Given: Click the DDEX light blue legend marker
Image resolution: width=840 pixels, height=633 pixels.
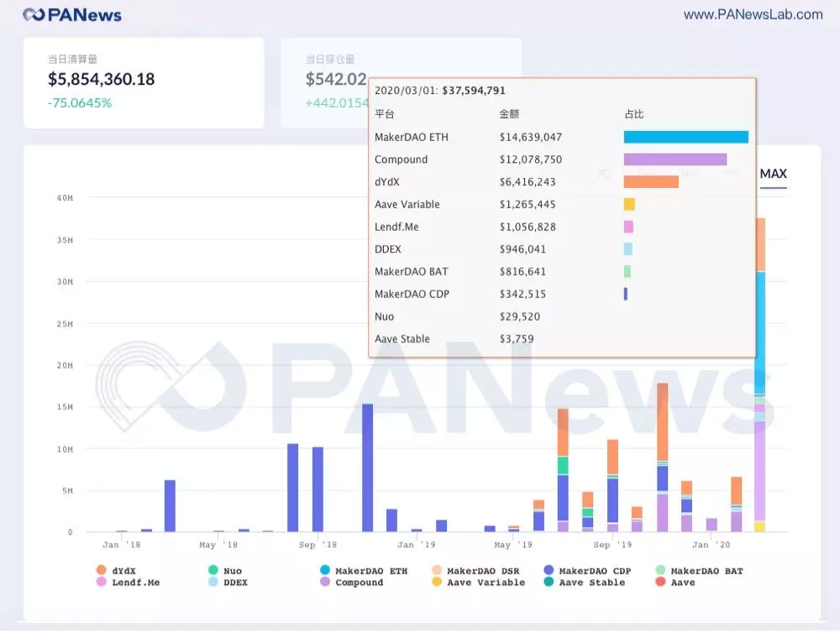Looking at the screenshot, I should coord(213,583).
